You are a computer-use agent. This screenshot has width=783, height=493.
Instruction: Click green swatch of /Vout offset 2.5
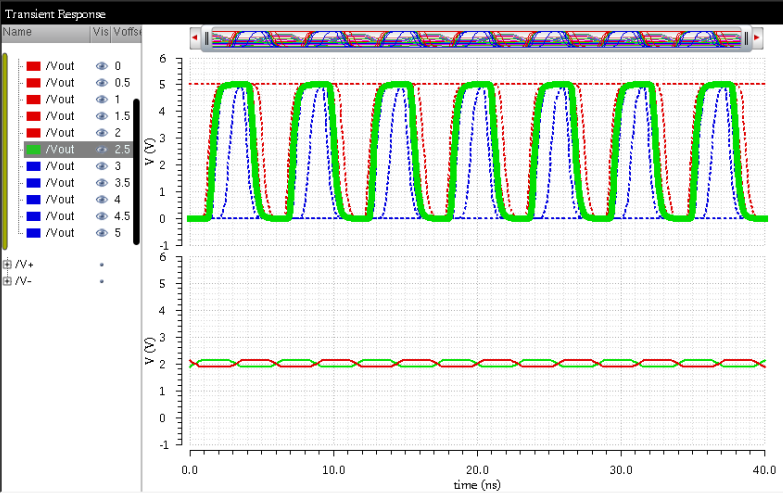tap(33, 149)
